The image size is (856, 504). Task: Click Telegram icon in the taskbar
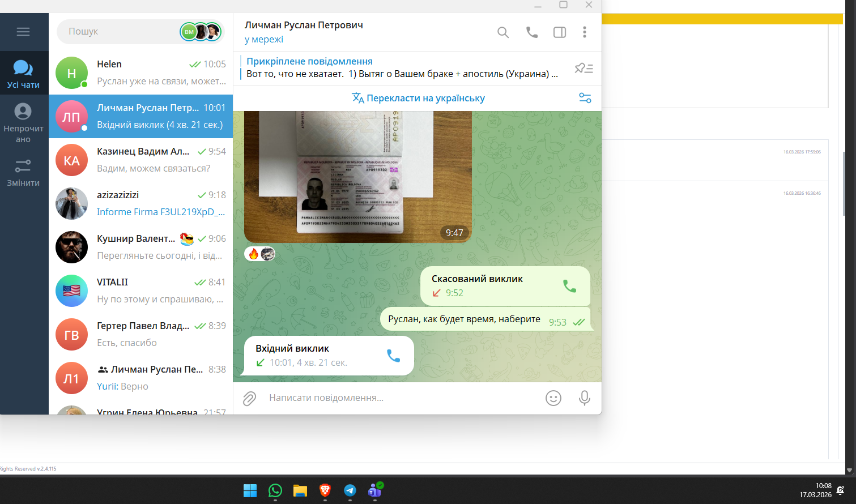350,490
